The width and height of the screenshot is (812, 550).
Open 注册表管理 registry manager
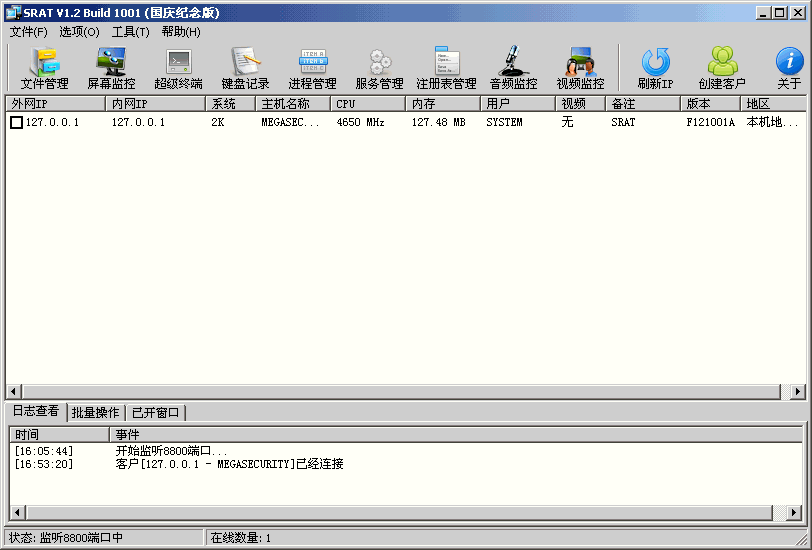tap(446, 68)
